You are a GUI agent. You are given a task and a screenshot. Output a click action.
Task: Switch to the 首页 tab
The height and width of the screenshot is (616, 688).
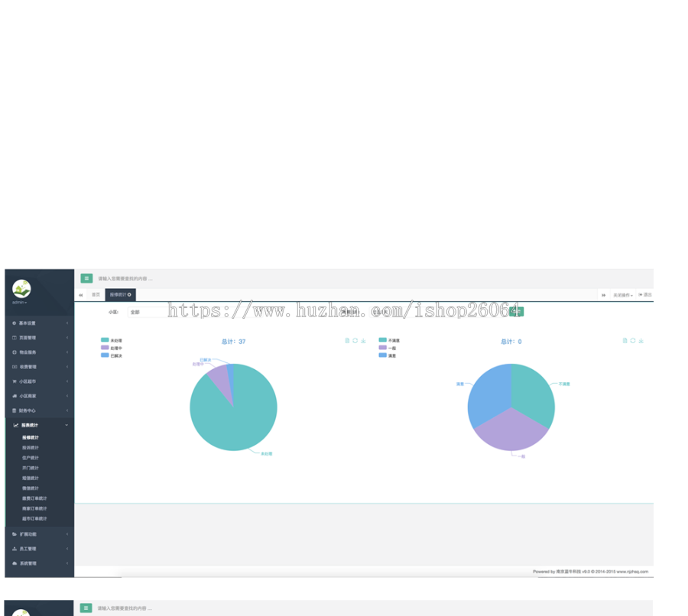(96, 294)
